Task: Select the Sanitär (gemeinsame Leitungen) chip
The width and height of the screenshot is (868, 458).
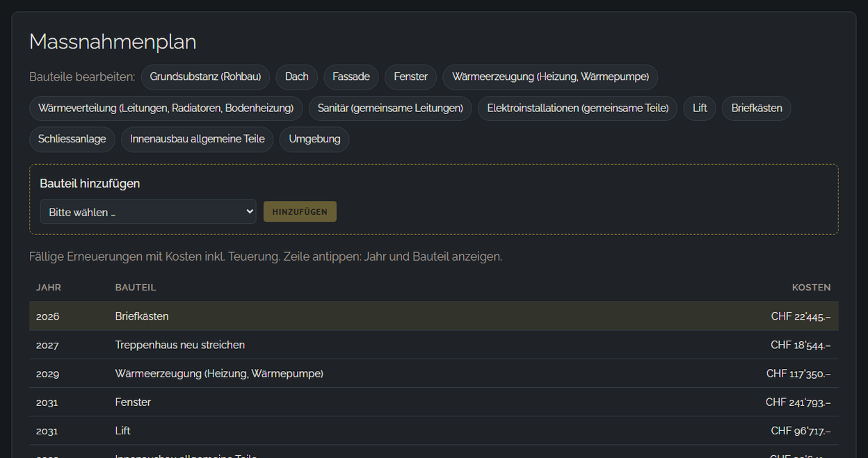Action: [390, 108]
